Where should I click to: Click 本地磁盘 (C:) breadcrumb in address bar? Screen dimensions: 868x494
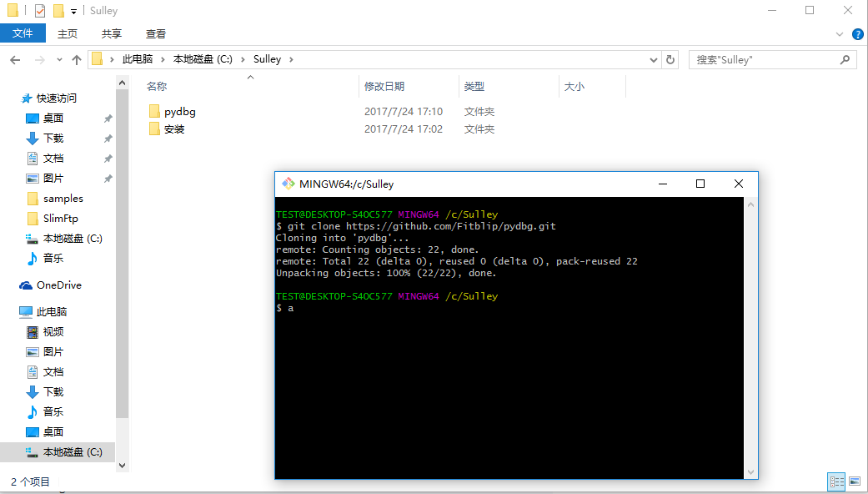203,59
